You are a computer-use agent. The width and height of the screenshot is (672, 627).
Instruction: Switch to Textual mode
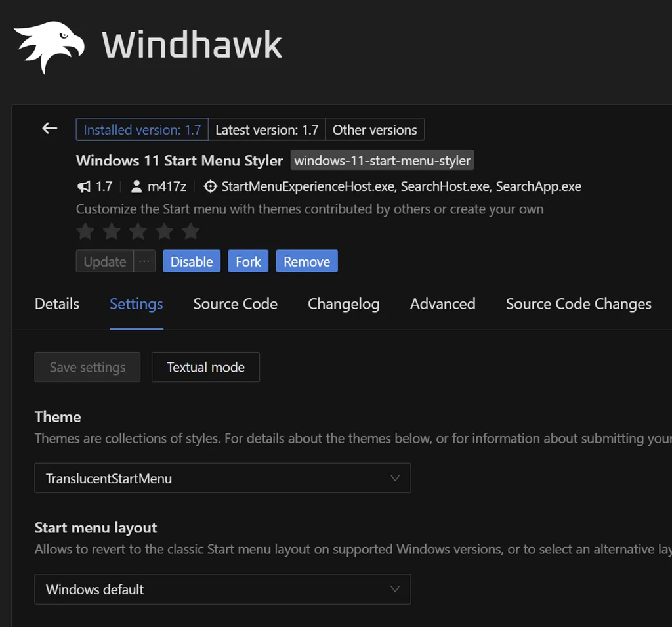tap(205, 367)
